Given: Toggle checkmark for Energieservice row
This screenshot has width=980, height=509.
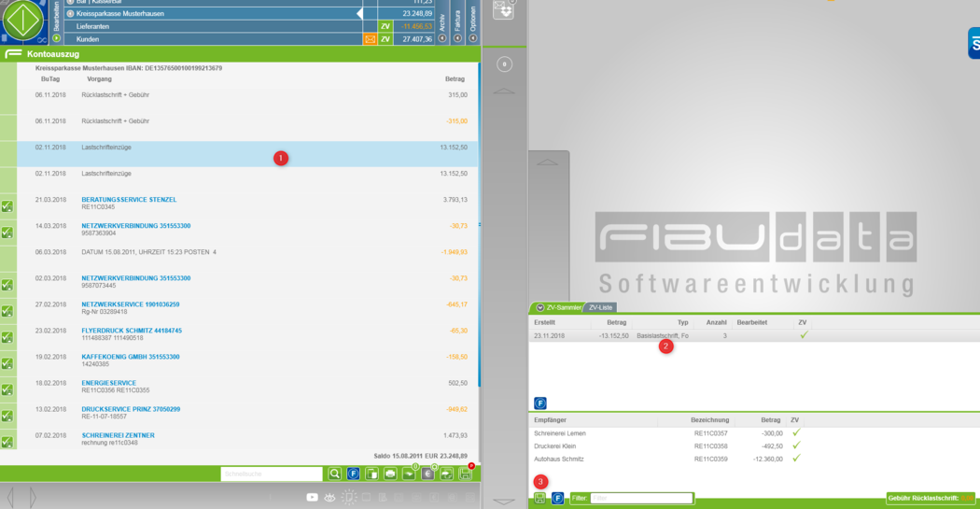Looking at the screenshot, I should coord(7,390).
